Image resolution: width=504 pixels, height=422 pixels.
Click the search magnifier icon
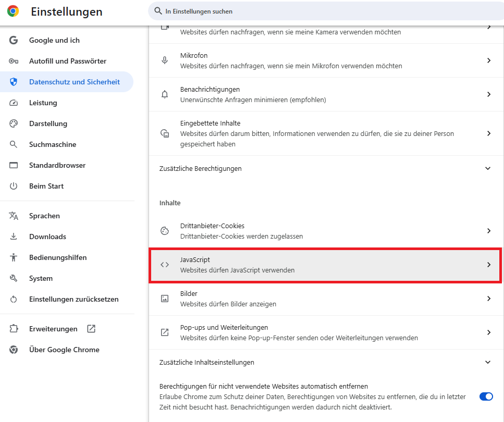tap(158, 11)
